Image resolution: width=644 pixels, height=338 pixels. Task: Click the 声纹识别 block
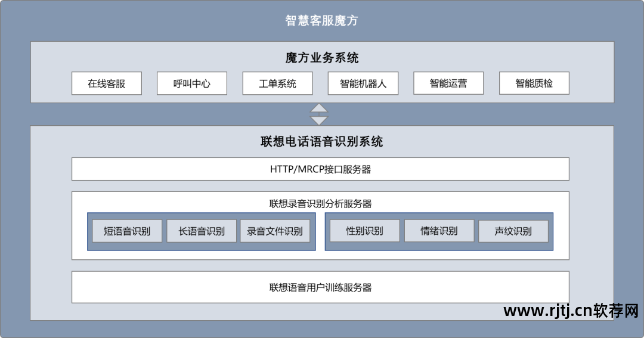click(513, 231)
